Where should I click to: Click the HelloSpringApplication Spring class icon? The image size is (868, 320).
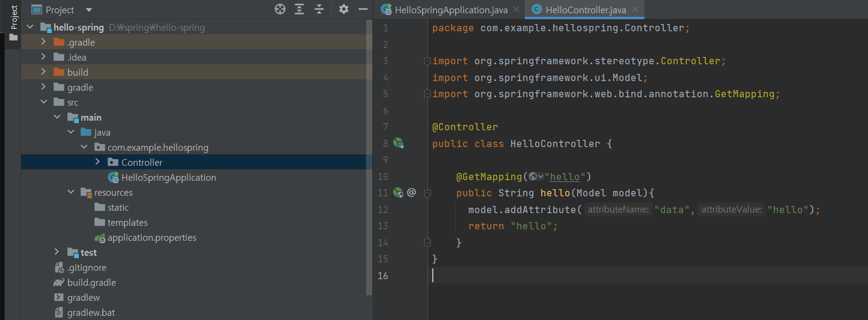point(113,178)
